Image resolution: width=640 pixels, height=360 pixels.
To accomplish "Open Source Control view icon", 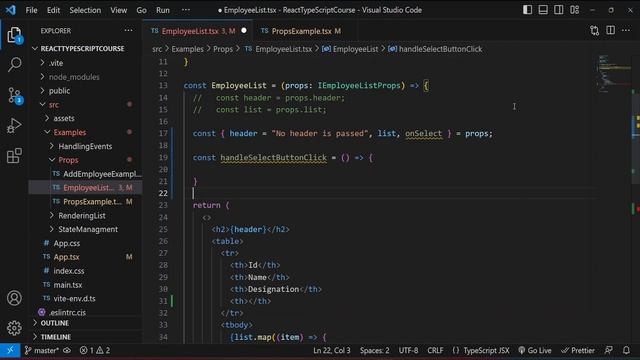I will coord(14,95).
